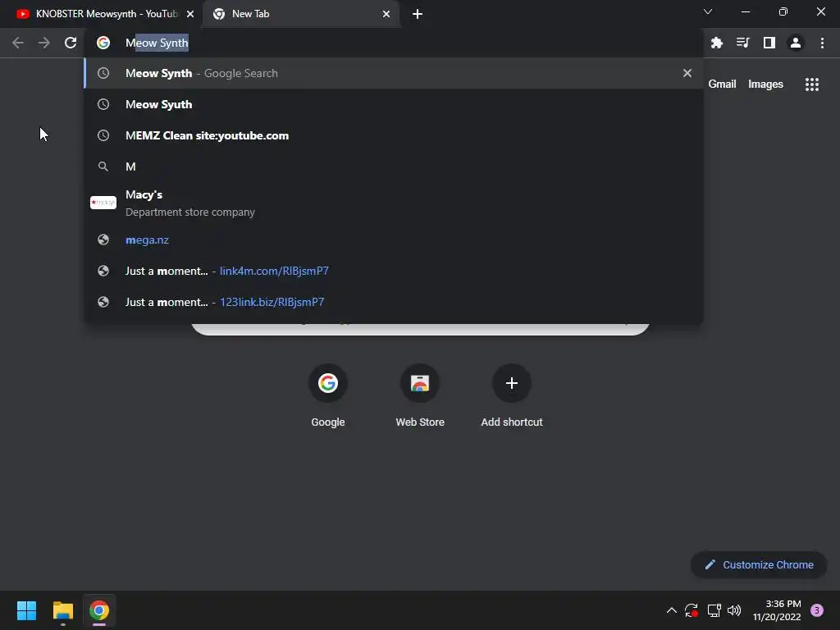The width and height of the screenshot is (840, 630).
Task: Go back with the browser back arrow
Action: point(18,43)
